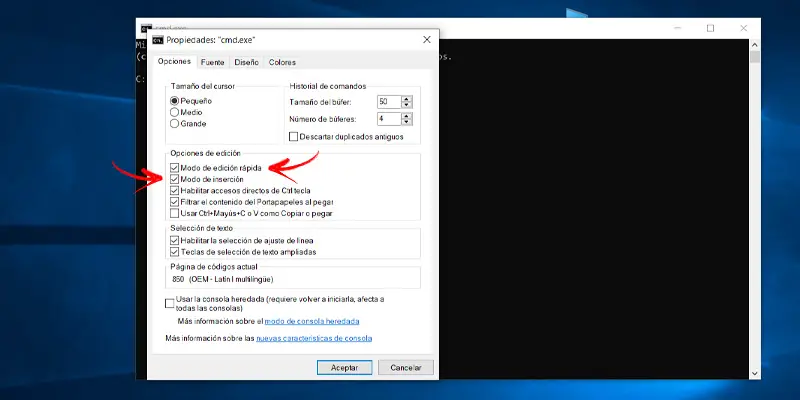Click the Número de búferes value field
The width and height of the screenshot is (800, 400).
389,119
